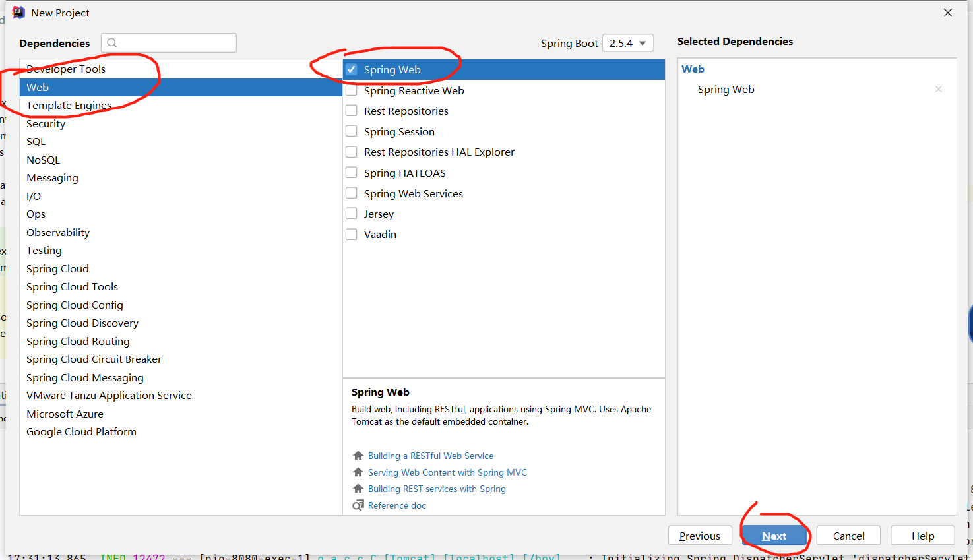Select the Testing category
This screenshot has height=560, width=973.
(181, 250)
